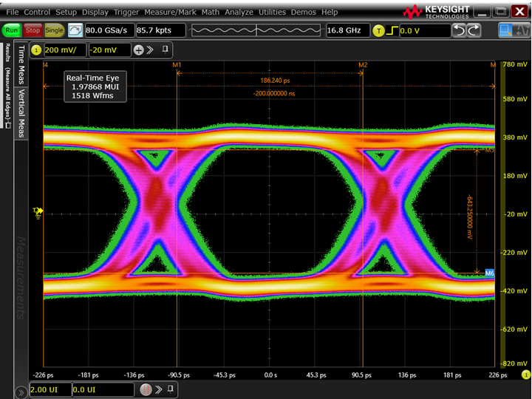
Task: Click the autoscale waveform icon
Action: click(75, 30)
